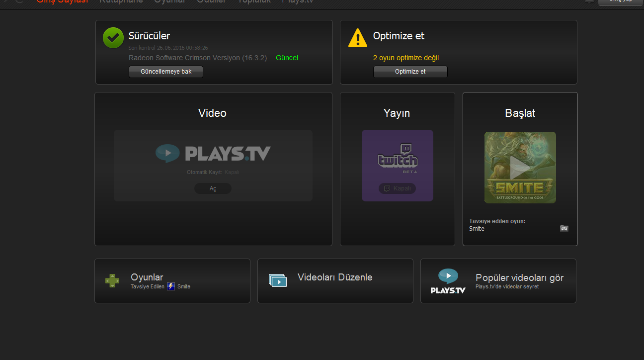Click the Twitch beta logo
The width and height of the screenshot is (644, 360).
(398, 158)
